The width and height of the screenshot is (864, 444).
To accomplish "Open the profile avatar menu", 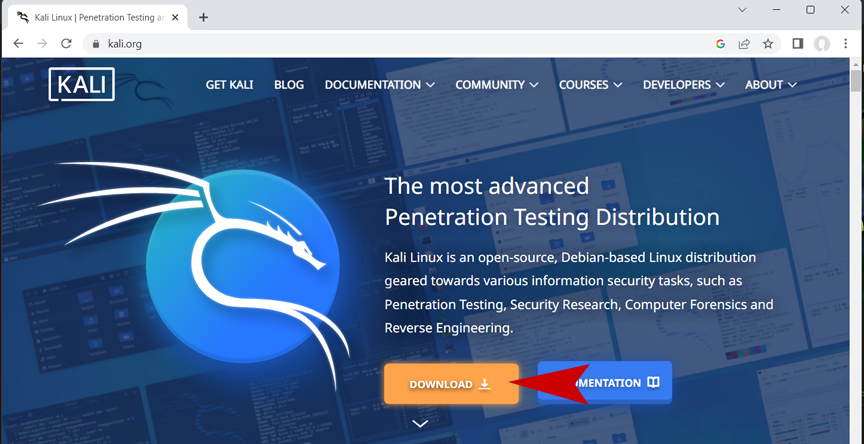I will (x=822, y=44).
